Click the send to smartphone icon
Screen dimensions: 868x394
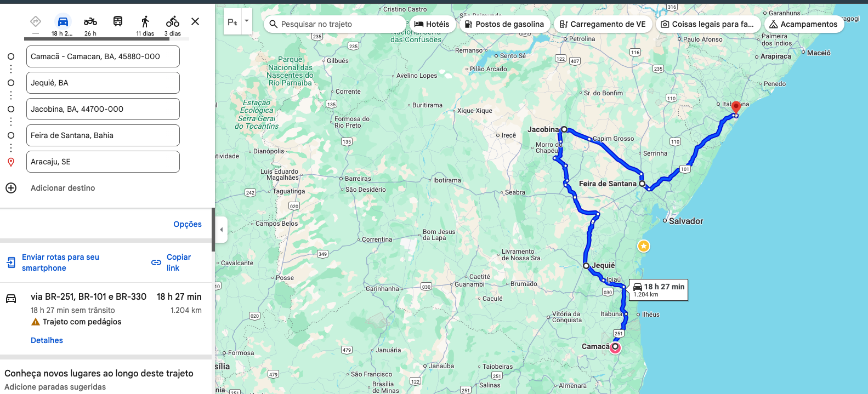(11, 262)
